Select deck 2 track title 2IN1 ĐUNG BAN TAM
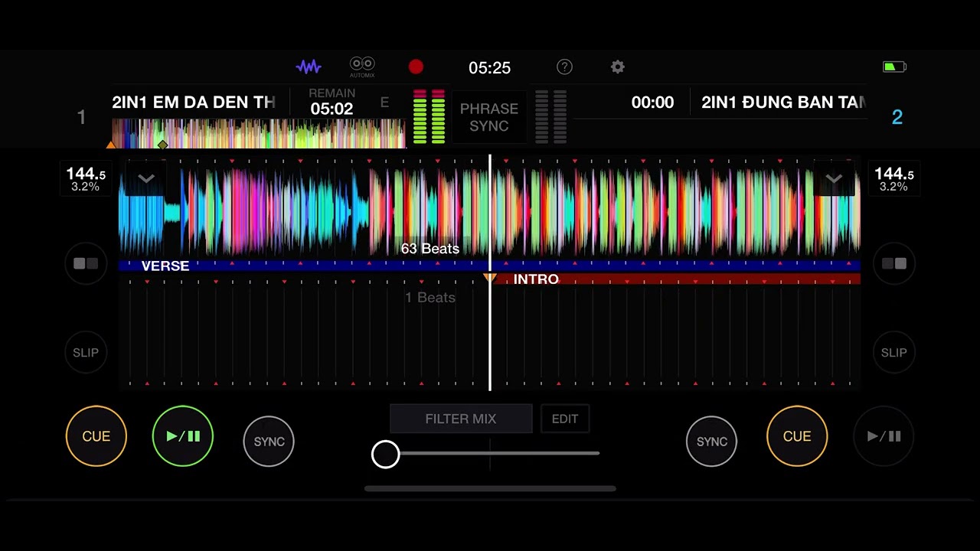Viewport: 980px width, 551px height. (784, 103)
